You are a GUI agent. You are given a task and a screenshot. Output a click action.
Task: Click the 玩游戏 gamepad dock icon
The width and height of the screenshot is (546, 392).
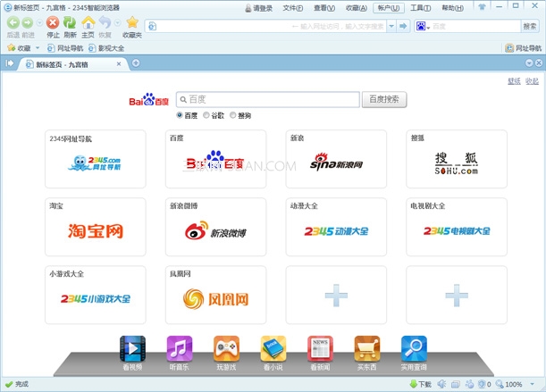click(x=226, y=348)
